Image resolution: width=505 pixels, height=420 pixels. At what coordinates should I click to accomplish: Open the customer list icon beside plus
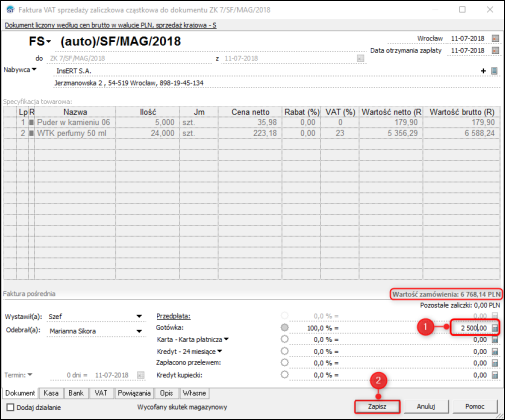494,71
